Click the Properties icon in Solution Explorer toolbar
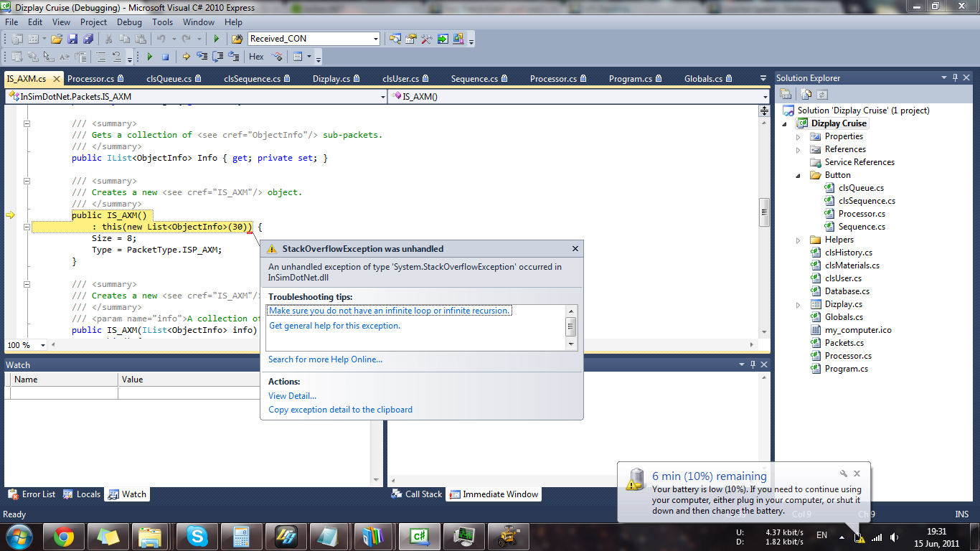Viewport: 980px width, 551px height. click(x=786, y=94)
